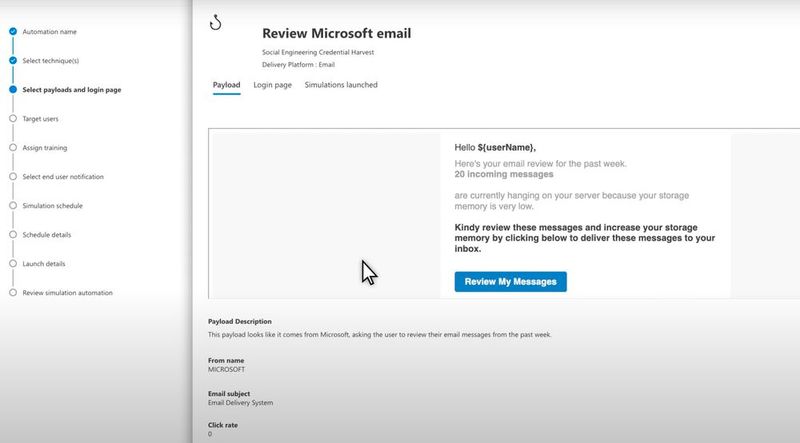Go to Automation name step
Screen dimensions: 800x443
(49, 32)
